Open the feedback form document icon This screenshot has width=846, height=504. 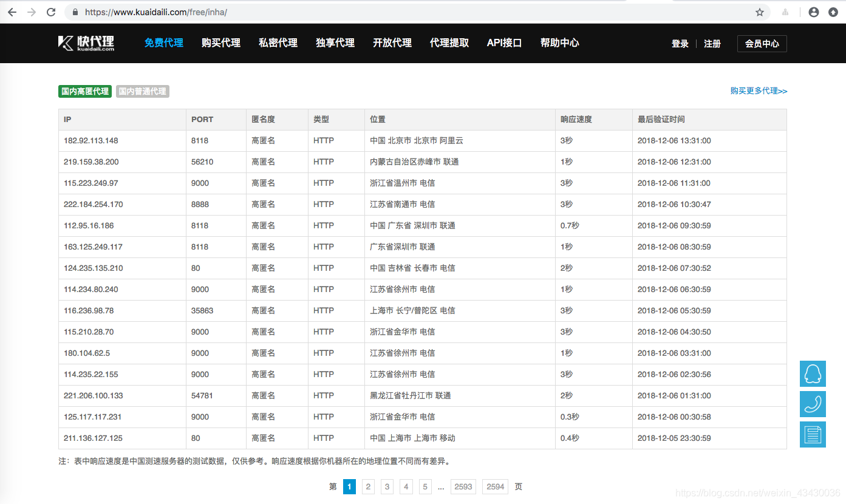point(813,434)
